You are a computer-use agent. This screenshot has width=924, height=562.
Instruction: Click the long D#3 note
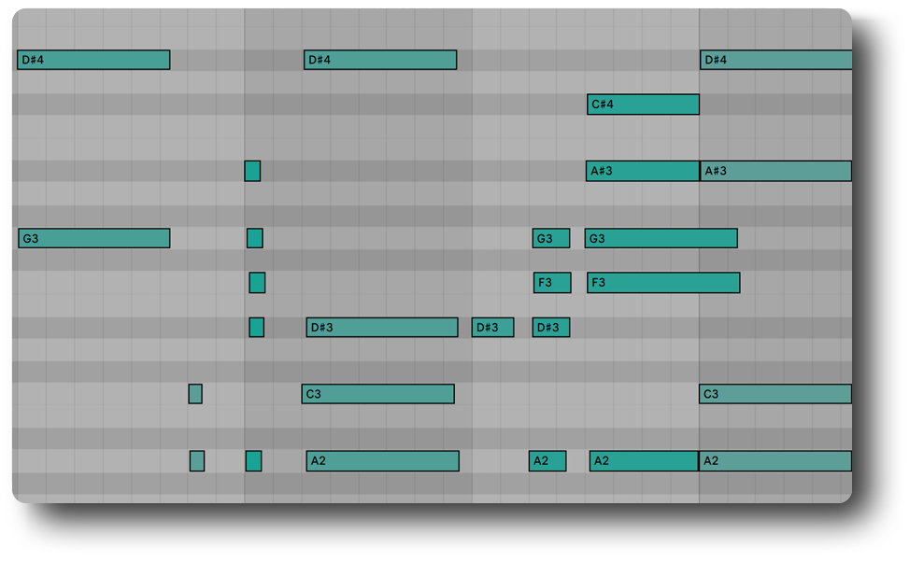coord(382,328)
